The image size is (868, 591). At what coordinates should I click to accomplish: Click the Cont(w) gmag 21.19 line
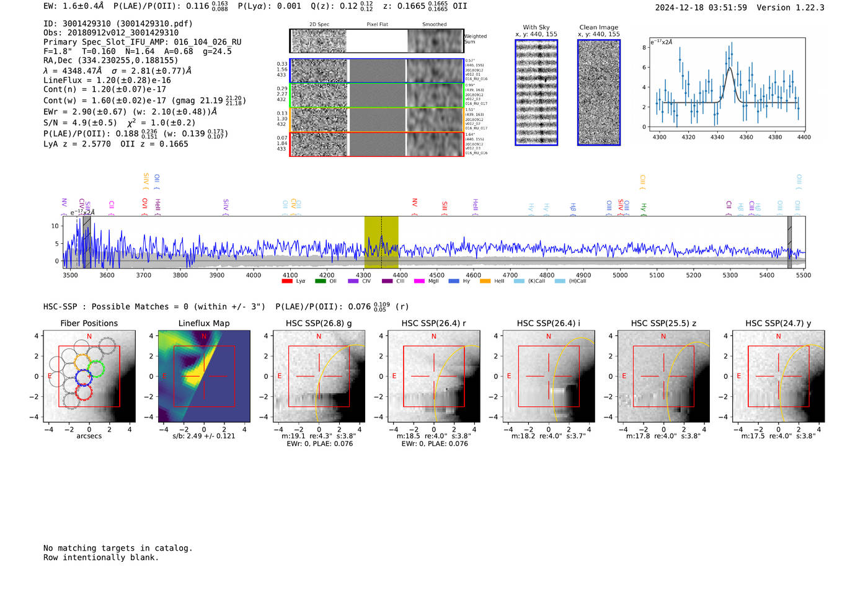(144, 100)
